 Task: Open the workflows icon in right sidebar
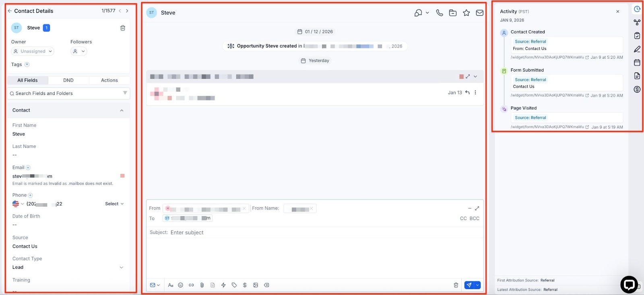click(637, 22)
